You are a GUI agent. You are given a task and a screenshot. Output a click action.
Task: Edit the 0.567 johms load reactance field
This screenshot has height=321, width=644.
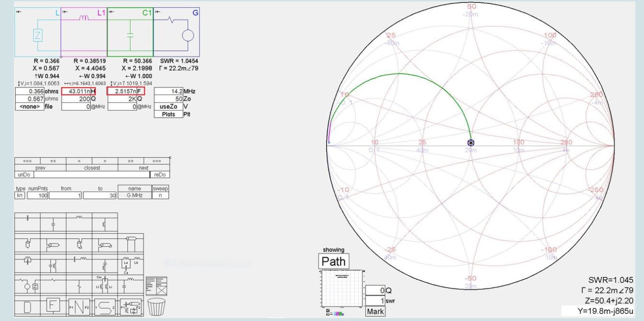29,98
